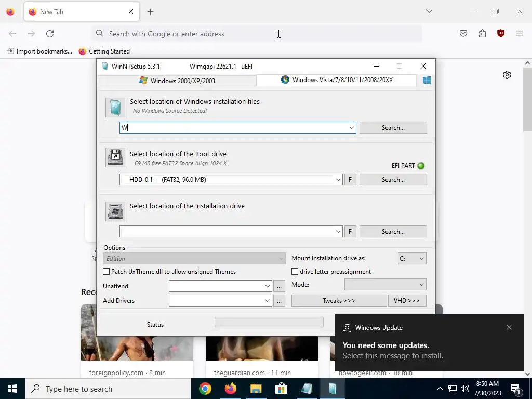Viewport: 532px width, 399px height.
Task: Open Firefox from the taskbar
Action: click(x=230, y=389)
